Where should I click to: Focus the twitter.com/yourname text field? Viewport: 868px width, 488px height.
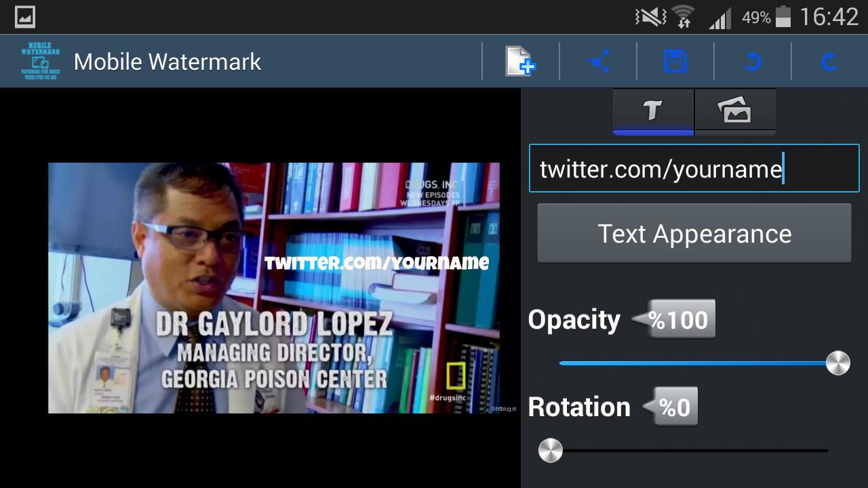click(x=694, y=168)
